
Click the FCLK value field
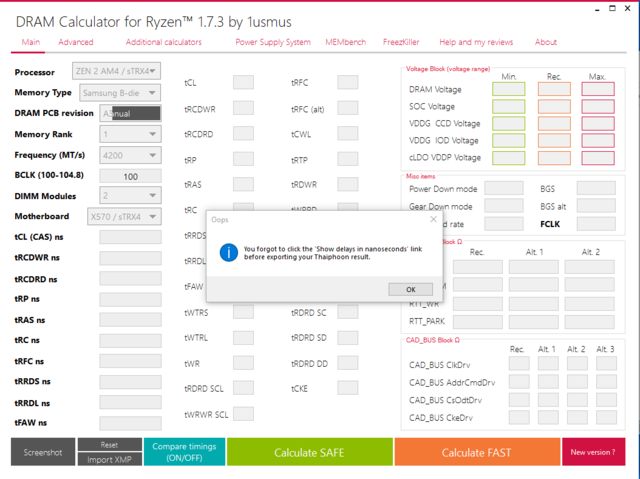point(596,224)
